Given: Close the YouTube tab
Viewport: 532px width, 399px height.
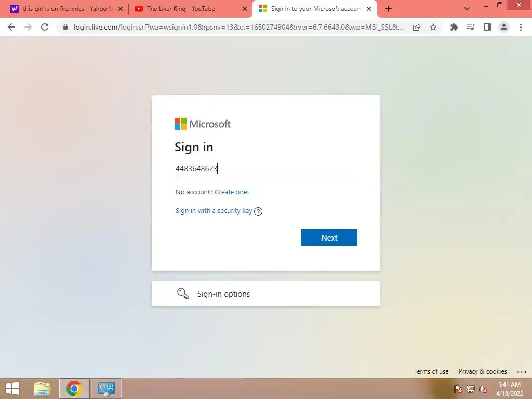Looking at the screenshot, I should 245,9.
